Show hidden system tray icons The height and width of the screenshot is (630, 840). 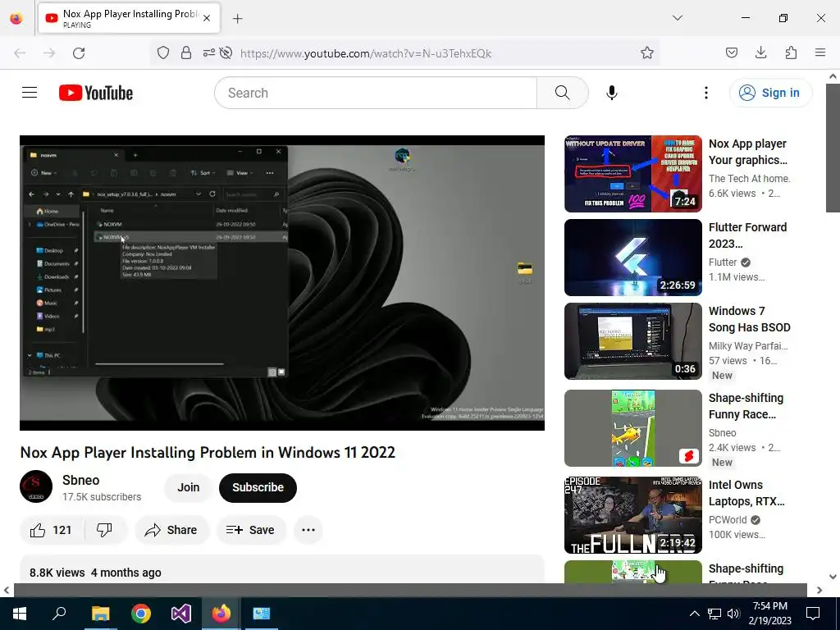coord(694,614)
